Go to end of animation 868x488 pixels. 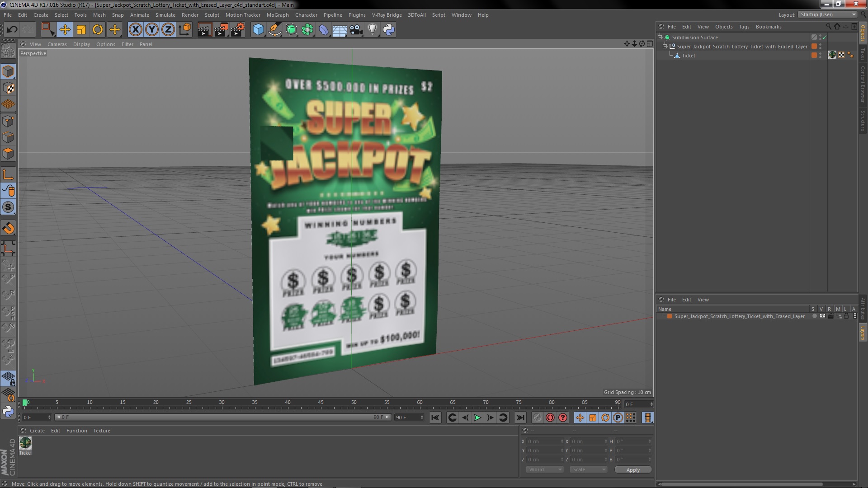(520, 418)
